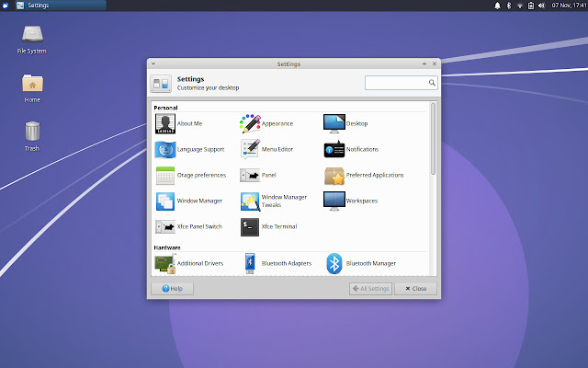Click the 'Hardware' section heading
The width and height of the screenshot is (588, 368).
point(167,247)
